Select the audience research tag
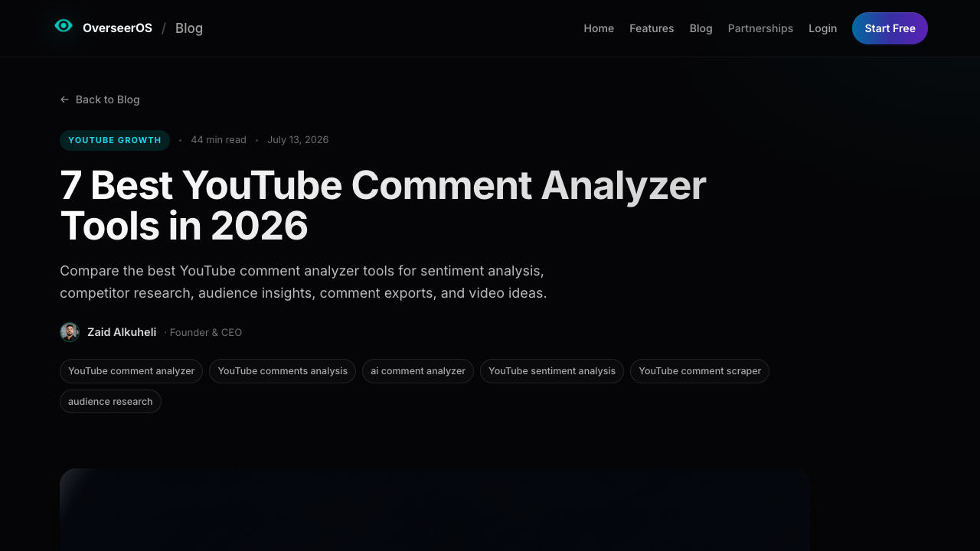 click(110, 402)
